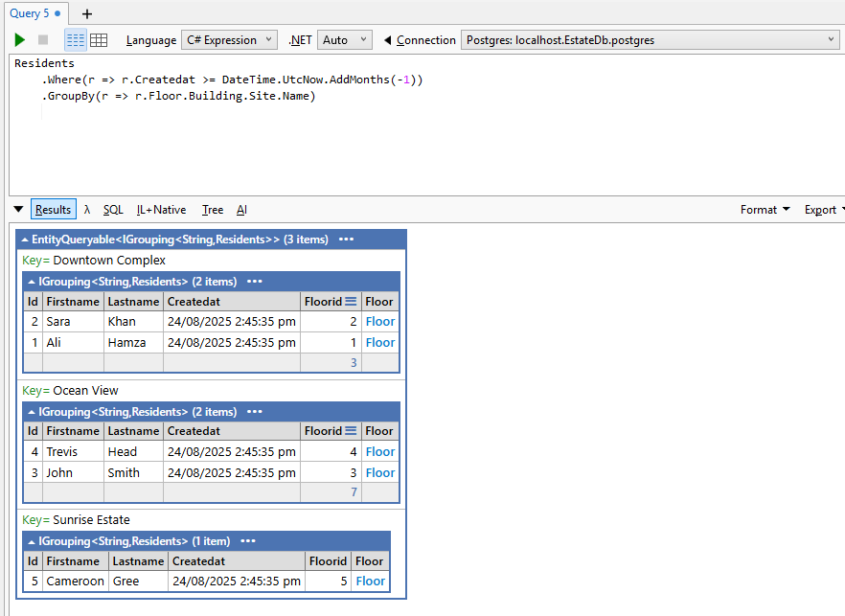
Task: Select the rich text results view icon
Action: point(75,39)
